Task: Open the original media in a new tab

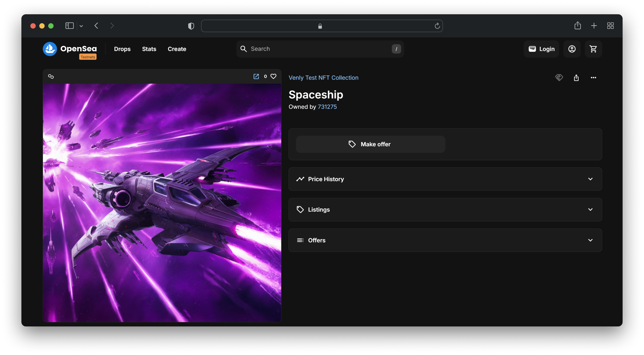Action: 256,76
